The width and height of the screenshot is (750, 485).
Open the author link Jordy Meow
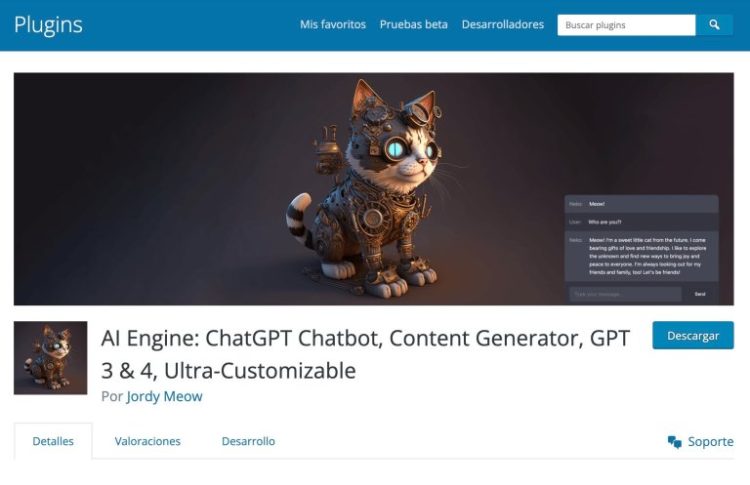[165, 397]
